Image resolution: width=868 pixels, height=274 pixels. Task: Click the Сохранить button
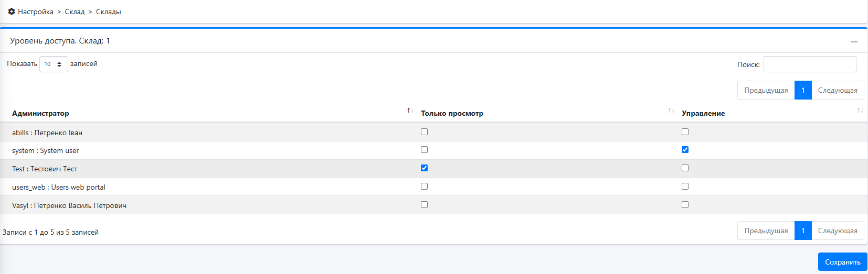click(843, 262)
